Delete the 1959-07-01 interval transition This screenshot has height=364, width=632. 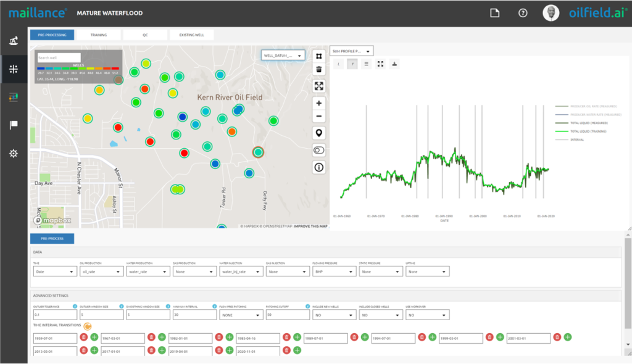coord(84,337)
